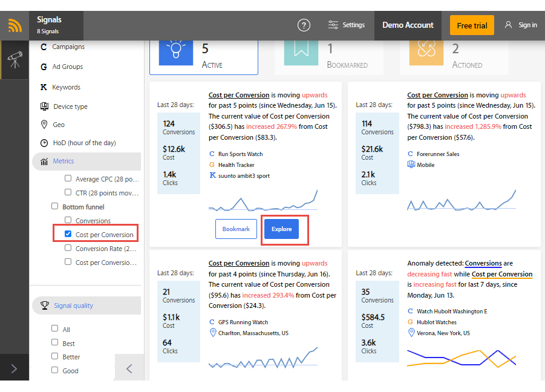
Task: Open Settings with the sliders icon
Action: (x=333, y=25)
